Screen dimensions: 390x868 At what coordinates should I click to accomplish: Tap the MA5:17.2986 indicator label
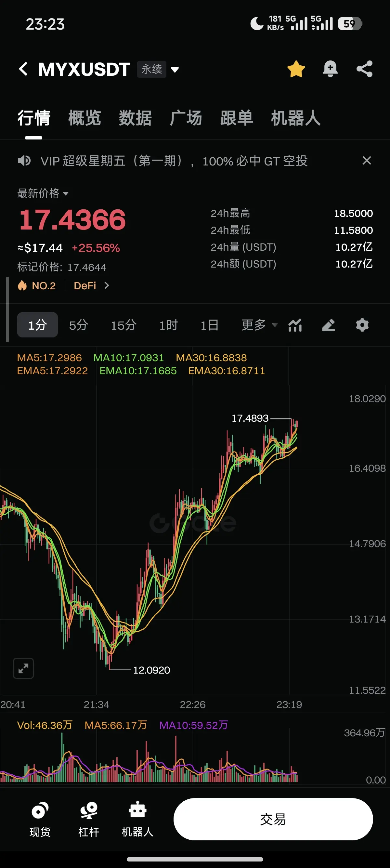(49, 358)
